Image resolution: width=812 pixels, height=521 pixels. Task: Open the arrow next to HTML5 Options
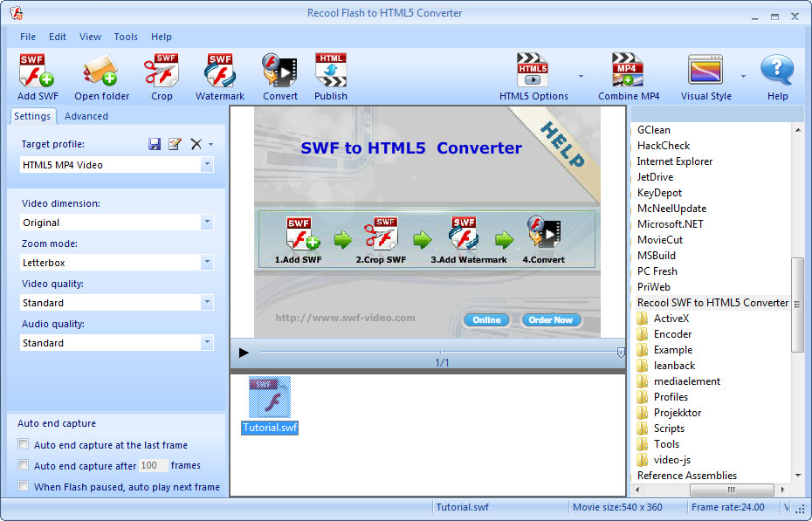click(581, 76)
